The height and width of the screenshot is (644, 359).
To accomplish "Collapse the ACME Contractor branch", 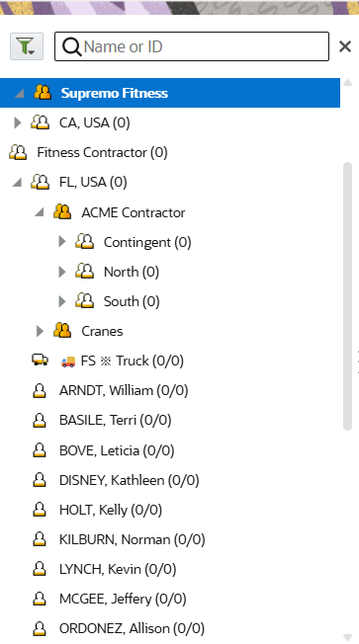I will (40, 212).
